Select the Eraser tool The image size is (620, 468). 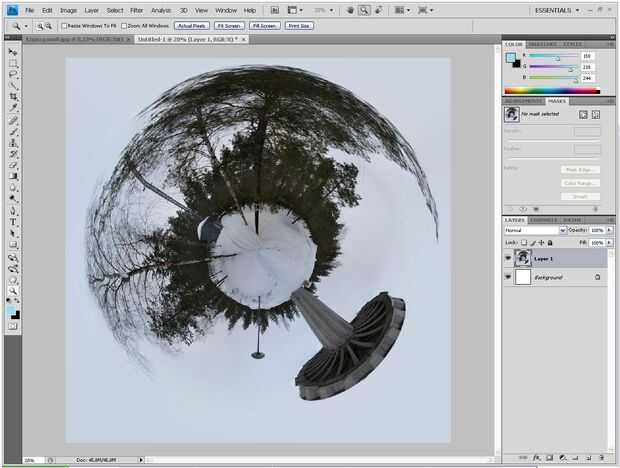point(13,165)
